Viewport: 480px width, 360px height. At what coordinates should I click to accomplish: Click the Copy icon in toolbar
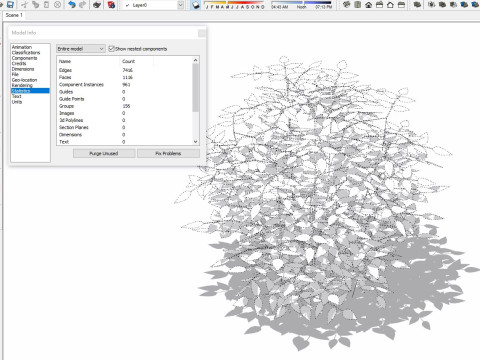(x=35, y=5)
